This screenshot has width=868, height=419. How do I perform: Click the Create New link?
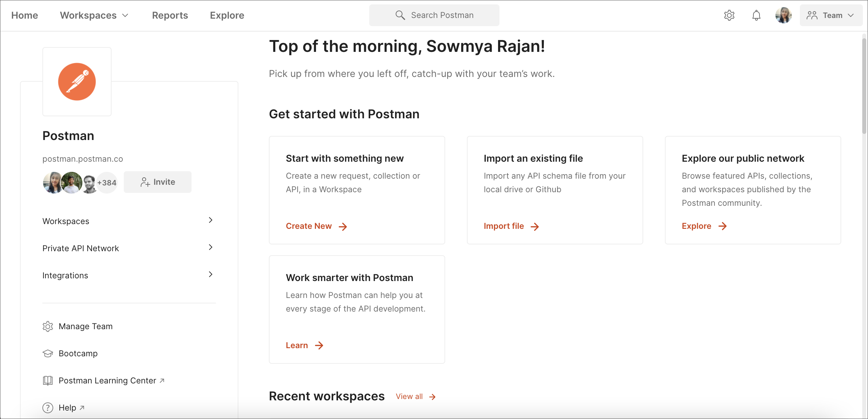point(309,226)
